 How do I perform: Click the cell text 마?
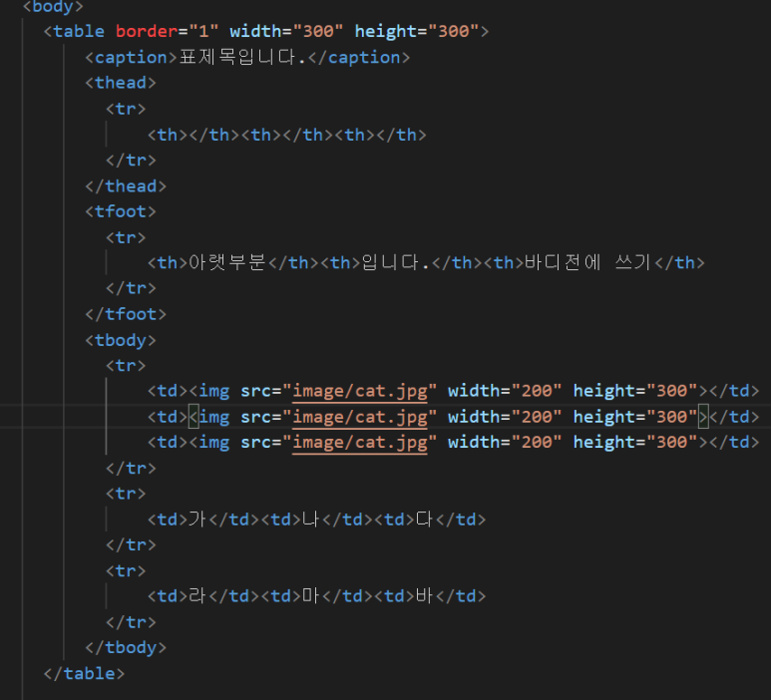click(311, 596)
